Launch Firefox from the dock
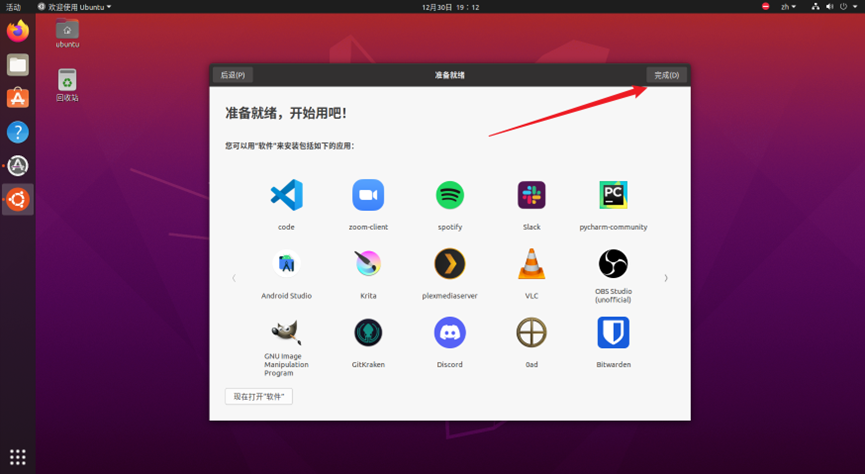 coord(18,31)
